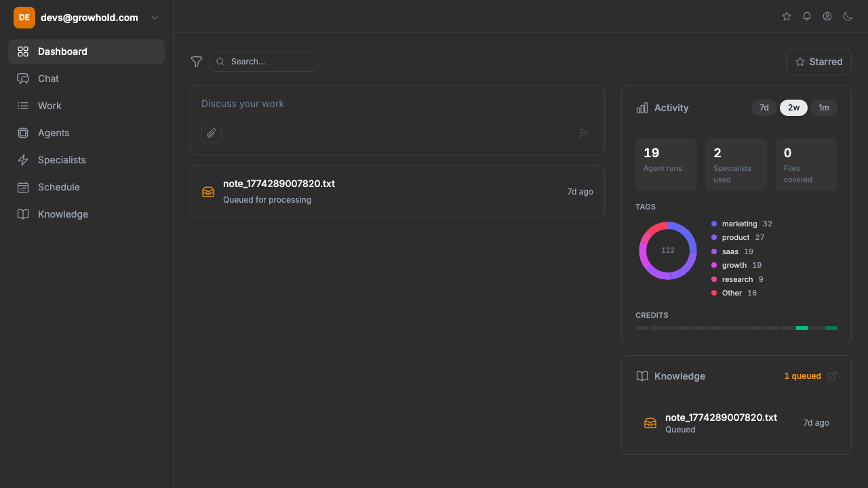Select the Dashboard menu item
868x488 pixels.
click(x=62, y=51)
